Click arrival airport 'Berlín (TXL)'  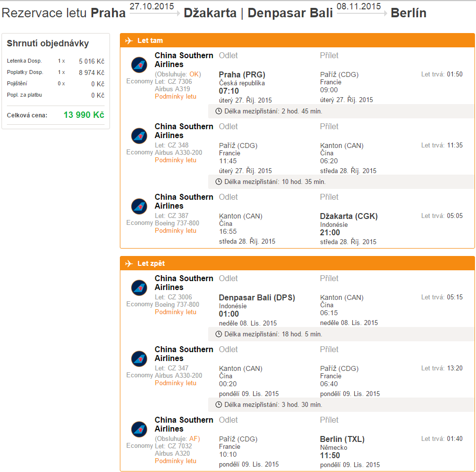342,439
